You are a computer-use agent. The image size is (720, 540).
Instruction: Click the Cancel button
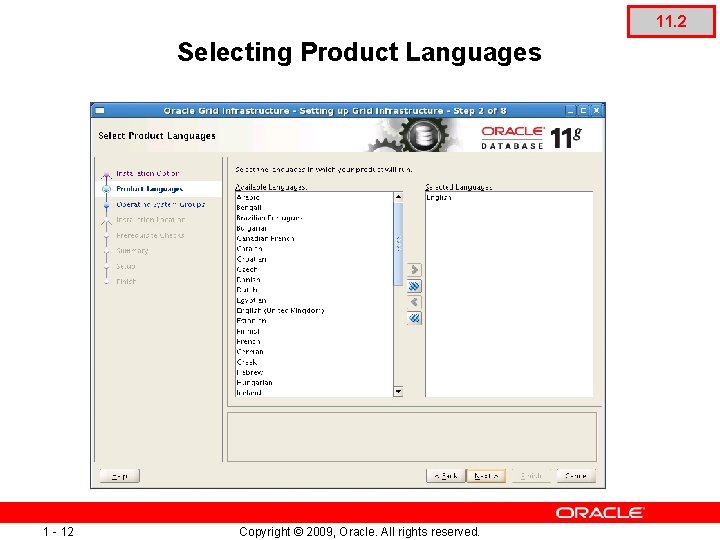(576, 476)
